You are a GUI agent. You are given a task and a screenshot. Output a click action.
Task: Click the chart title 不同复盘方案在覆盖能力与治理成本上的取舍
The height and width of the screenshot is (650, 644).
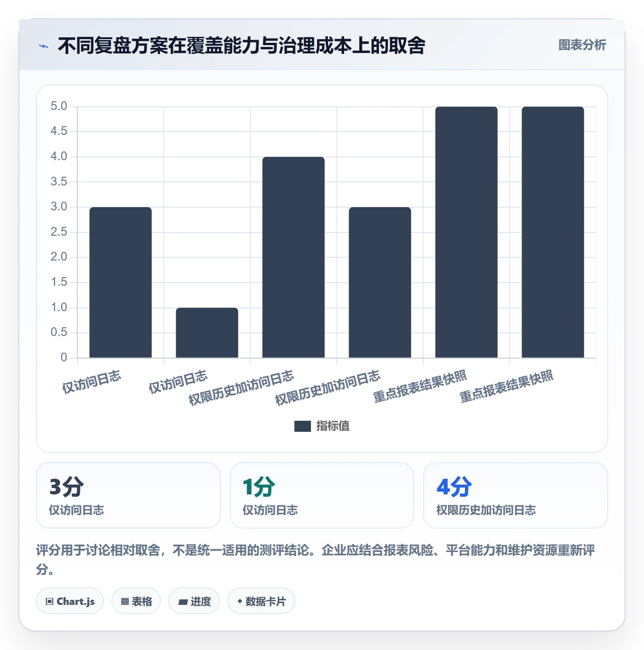click(241, 46)
